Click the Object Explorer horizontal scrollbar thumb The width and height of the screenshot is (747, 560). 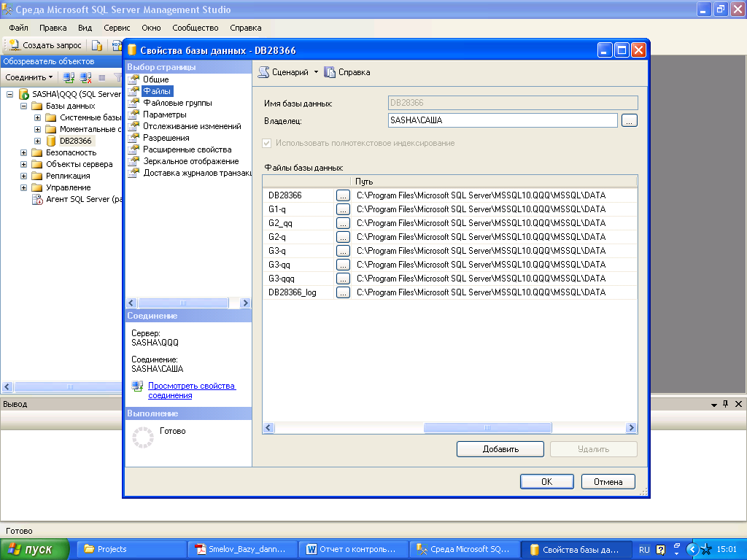point(69,386)
